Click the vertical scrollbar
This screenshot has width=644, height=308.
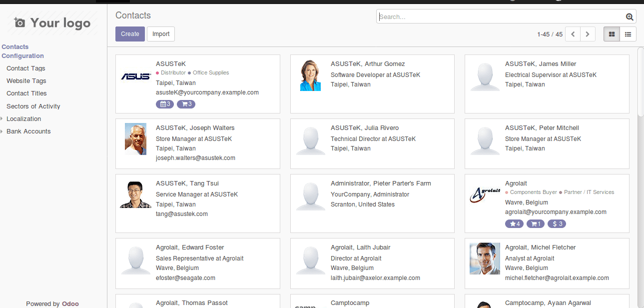641,82
